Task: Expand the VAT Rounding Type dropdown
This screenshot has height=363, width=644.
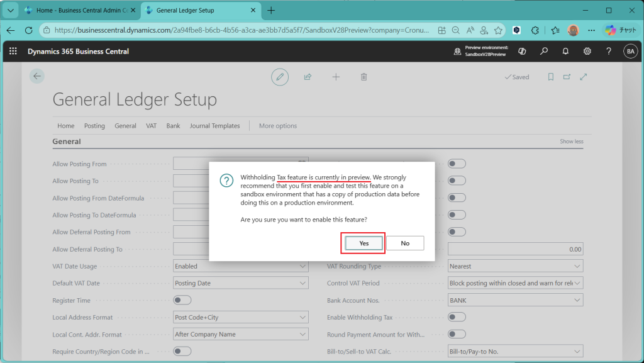Action: pos(515,266)
